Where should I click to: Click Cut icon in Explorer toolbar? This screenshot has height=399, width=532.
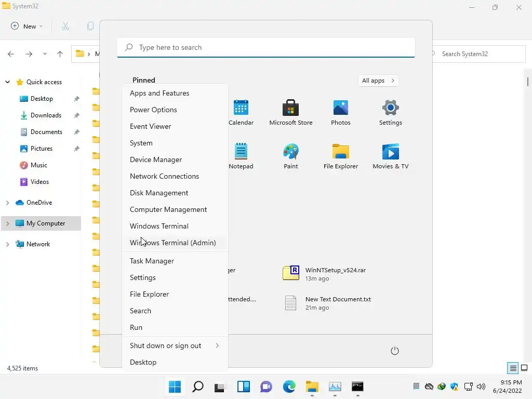click(65, 26)
